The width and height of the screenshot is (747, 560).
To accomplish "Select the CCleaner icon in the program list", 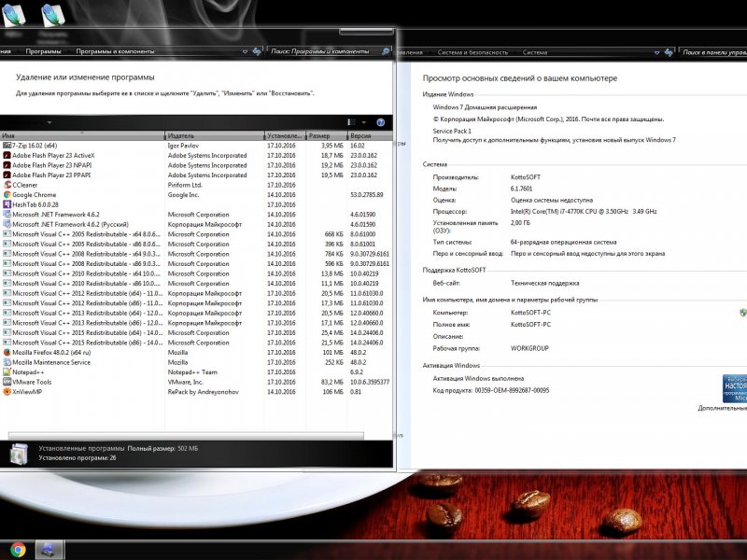I will [x=7, y=185].
